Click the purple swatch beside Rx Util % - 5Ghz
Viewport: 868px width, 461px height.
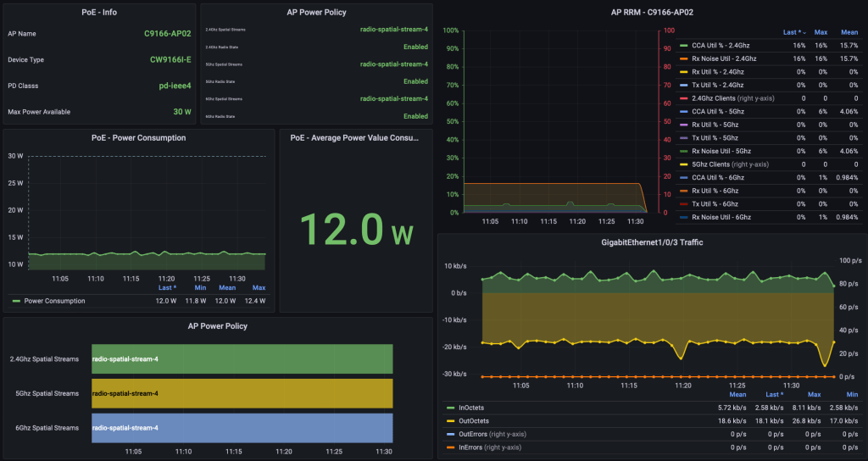[x=683, y=125]
